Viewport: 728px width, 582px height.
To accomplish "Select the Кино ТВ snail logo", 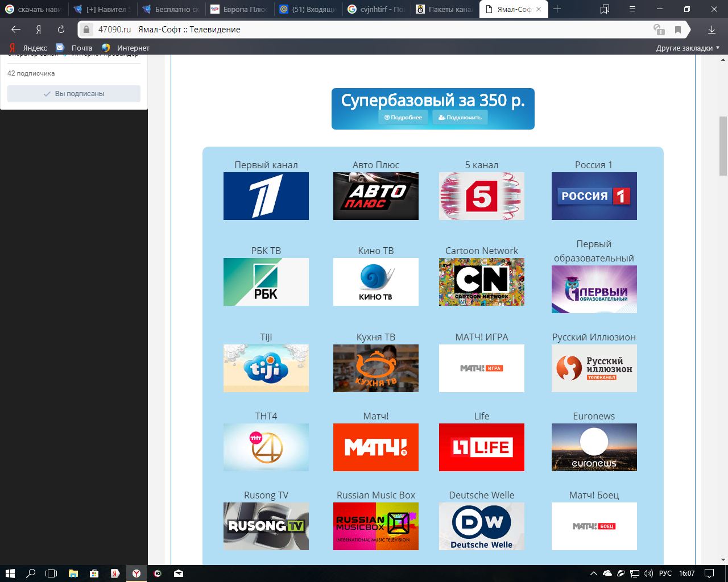I will click(x=376, y=282).
